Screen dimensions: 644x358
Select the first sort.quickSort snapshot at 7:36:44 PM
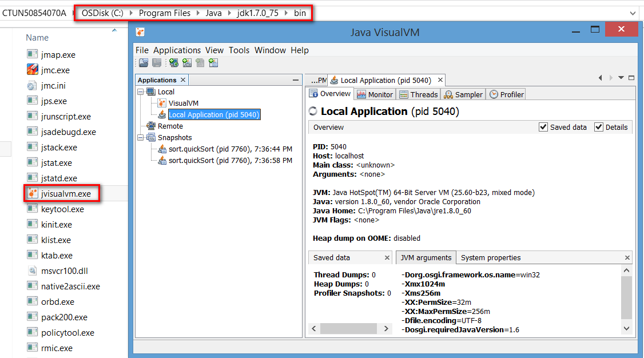230,149
